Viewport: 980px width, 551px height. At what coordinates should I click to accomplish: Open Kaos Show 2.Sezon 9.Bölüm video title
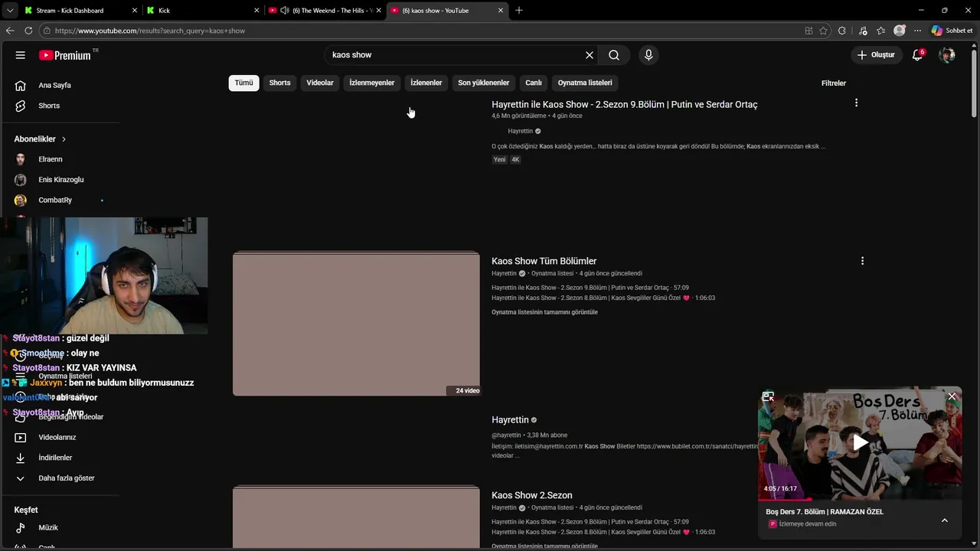[624, 105]
